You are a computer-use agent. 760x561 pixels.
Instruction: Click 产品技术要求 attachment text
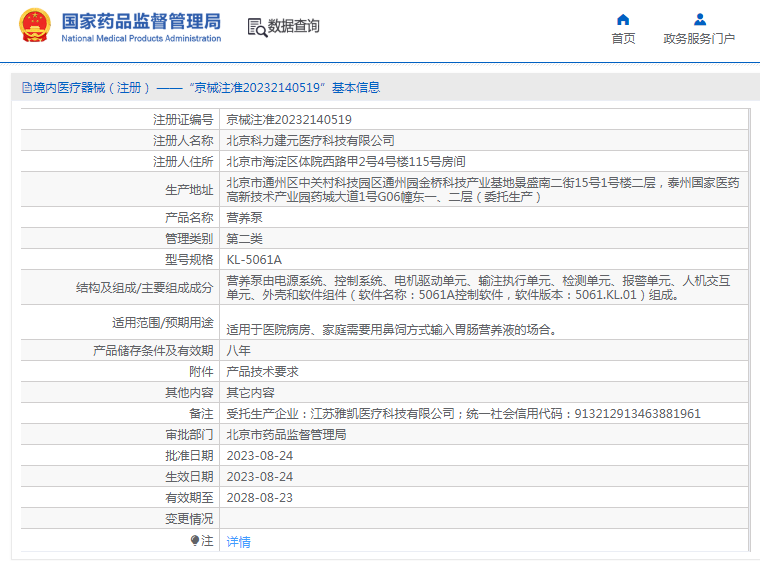pyautogui.click(x=262, y=372)
